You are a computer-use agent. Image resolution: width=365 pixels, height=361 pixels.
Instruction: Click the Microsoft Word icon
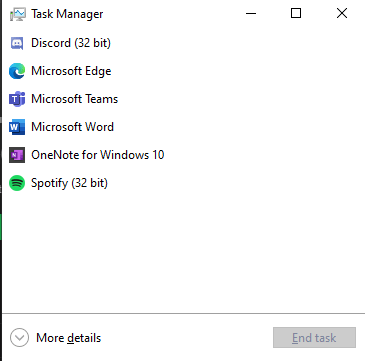pos(17,127)
